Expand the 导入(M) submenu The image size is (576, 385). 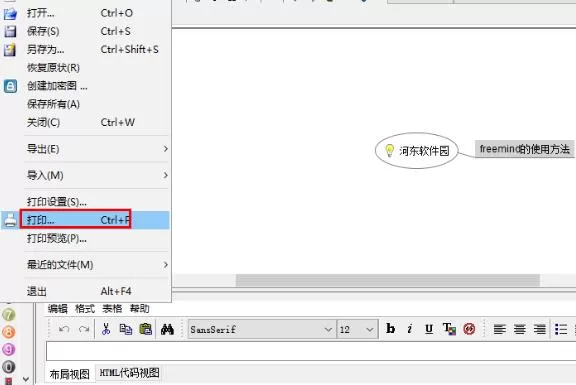pos(96,175)
